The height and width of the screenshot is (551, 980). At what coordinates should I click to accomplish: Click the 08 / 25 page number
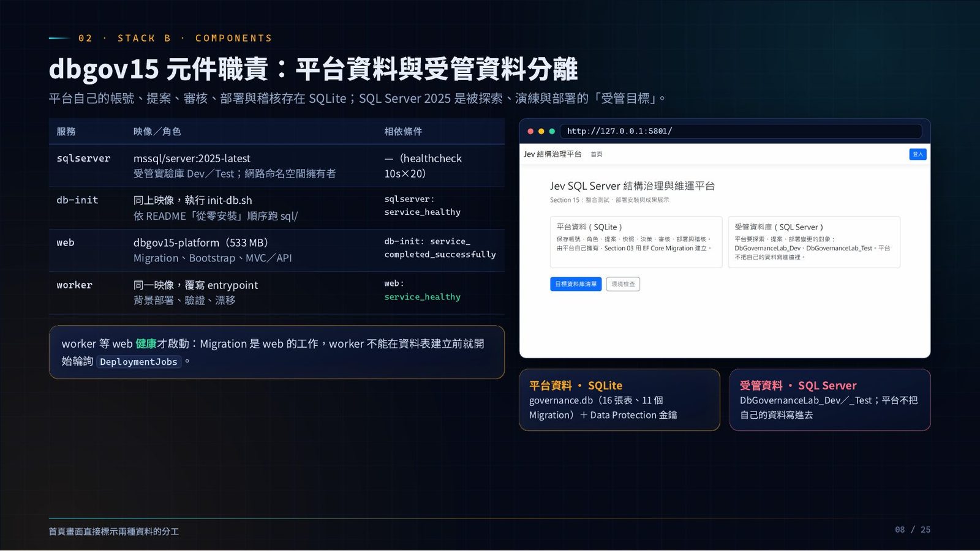click(x=913, y=530)
